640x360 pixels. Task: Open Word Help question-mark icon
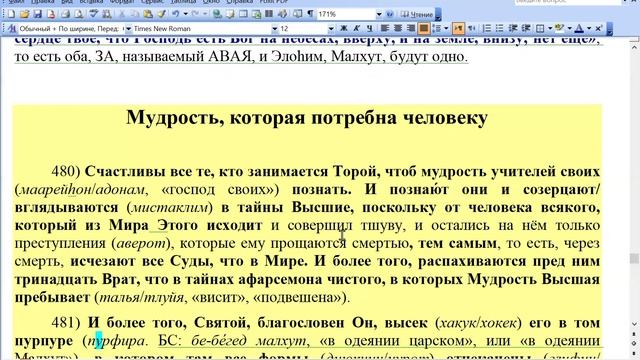pyautogui.click(x=390, y=14)
